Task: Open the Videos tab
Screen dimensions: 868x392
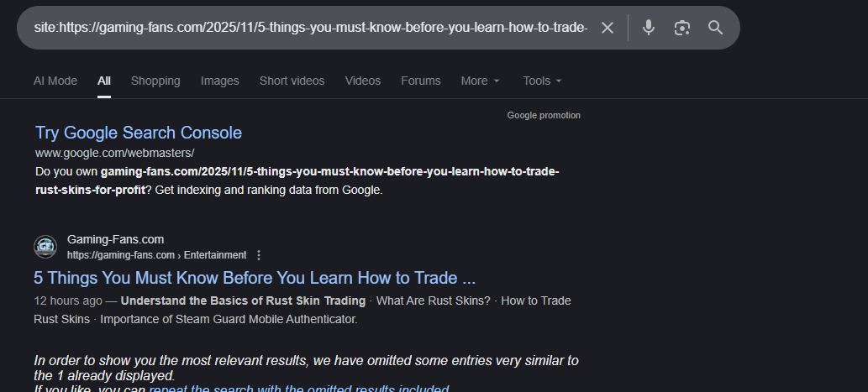Action: 363,81
